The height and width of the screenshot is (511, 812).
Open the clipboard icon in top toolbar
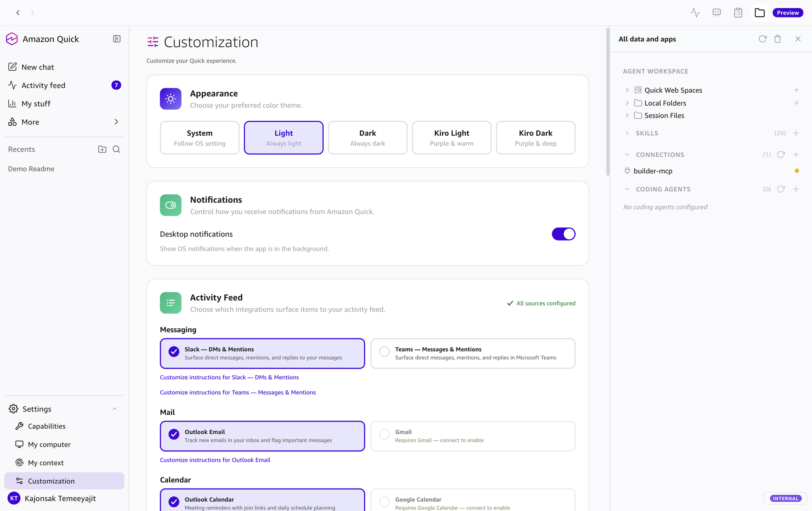[738, 13]
